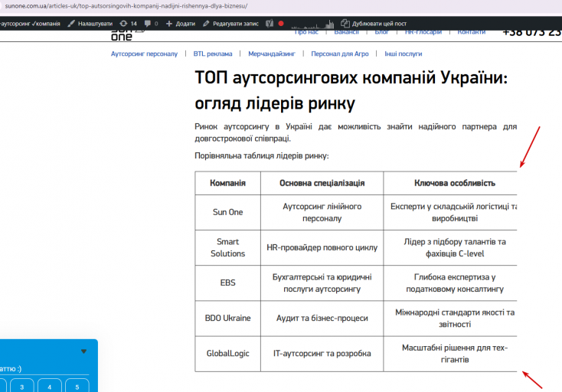This screenshot has width=562, height=392.
Task: Open the 14 pending updates icon
Action: tap(129, 24)
